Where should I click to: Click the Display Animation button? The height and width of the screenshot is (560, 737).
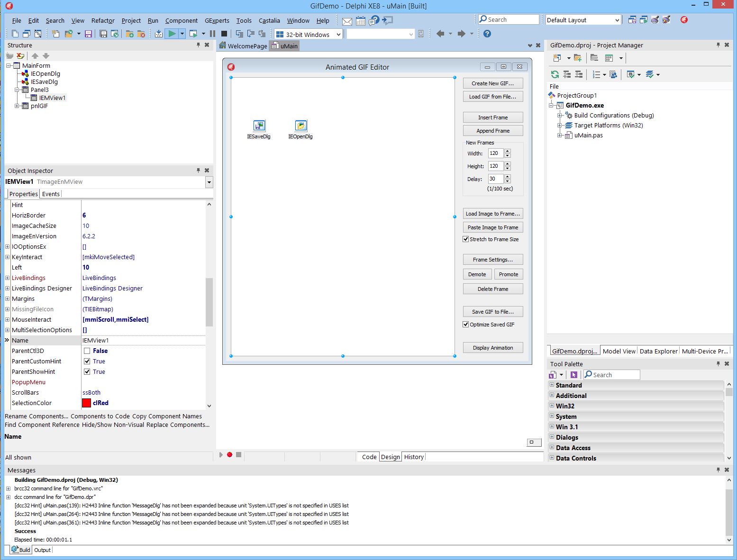point(493,348)
